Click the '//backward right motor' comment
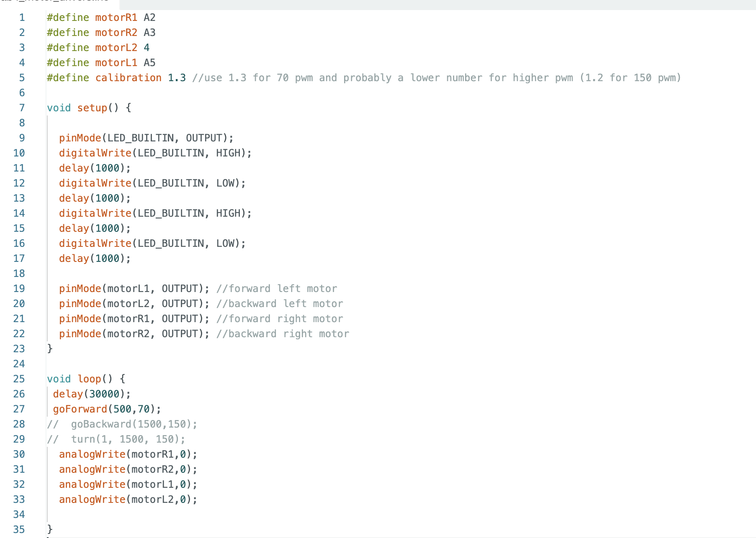This screenshot has height=538, width=756. [283, 334]
